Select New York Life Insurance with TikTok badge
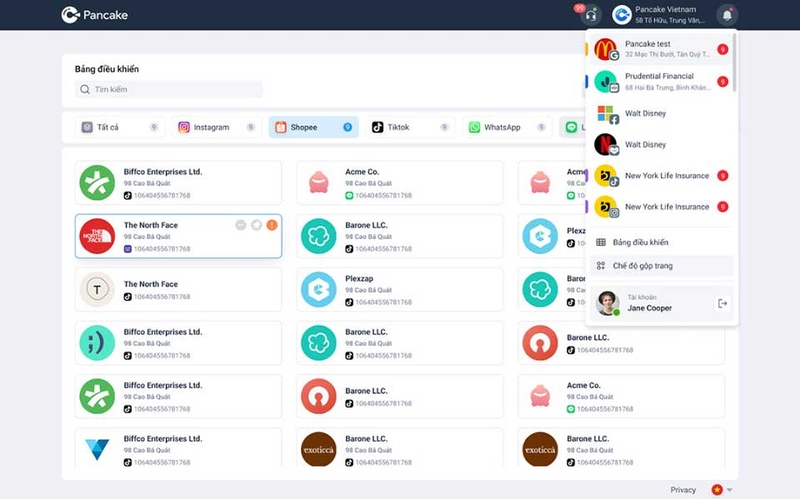Screen dimensions: 800x499 (661, 176)
